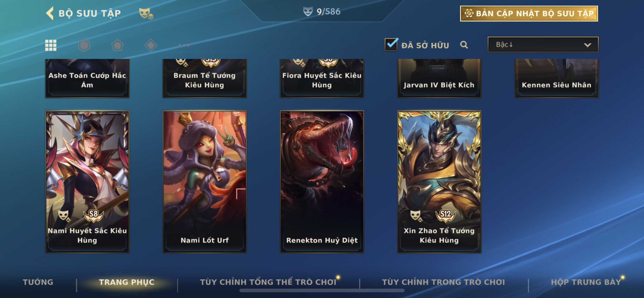Show more filters via three dots
The width and height of the screenshot is (644, 298).
click(184, 45)
